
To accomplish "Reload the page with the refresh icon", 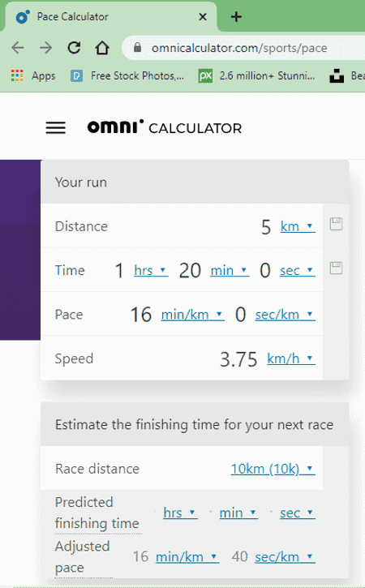I will coord(74,48).
